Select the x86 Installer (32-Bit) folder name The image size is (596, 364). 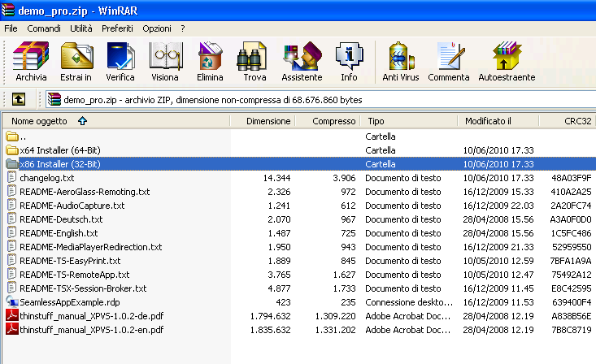60,164
